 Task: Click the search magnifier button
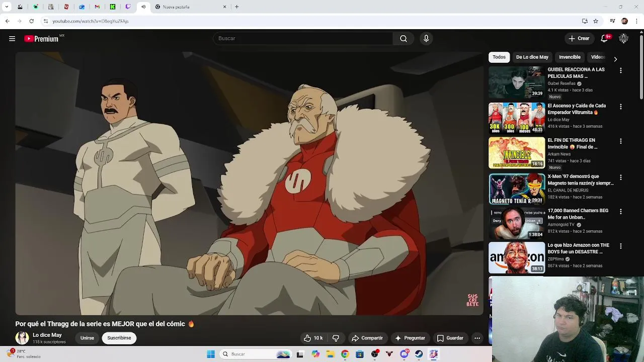(x=404, y=39)
